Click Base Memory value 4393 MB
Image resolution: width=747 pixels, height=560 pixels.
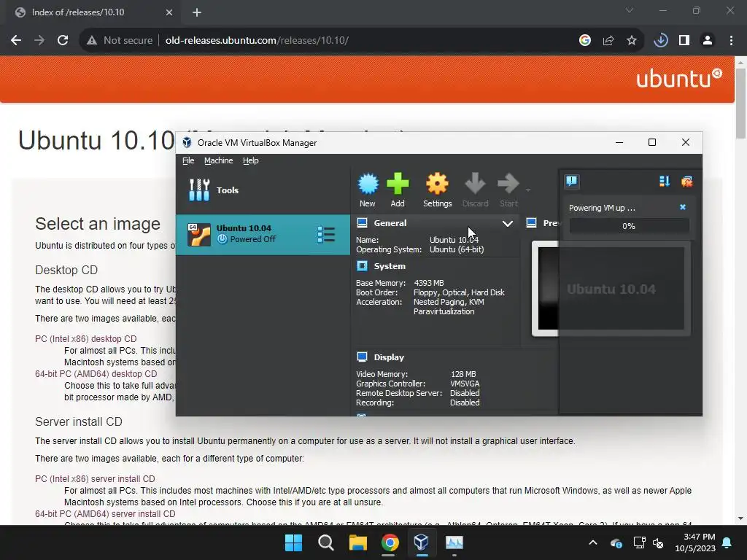pyautogui.click(x=429, y=283)
